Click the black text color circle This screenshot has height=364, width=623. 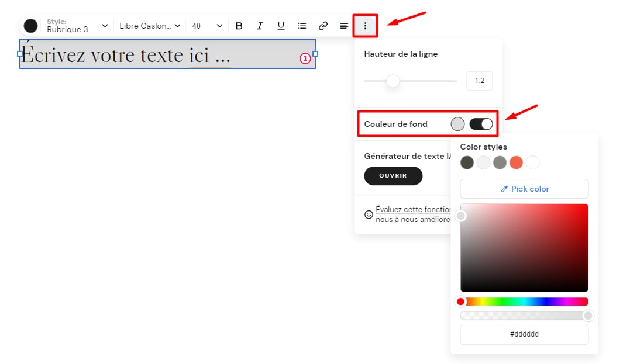coord(30,26)
